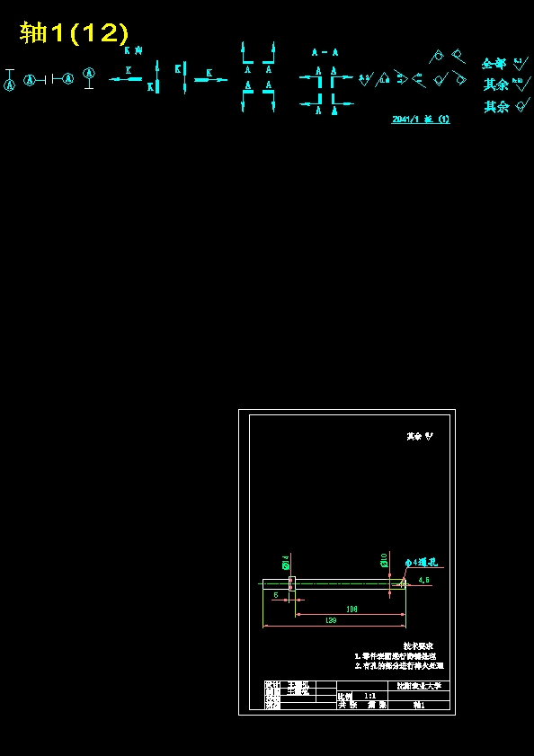Select technical requirement line 1
Viewport: 534px width, 756px height.
396,656
